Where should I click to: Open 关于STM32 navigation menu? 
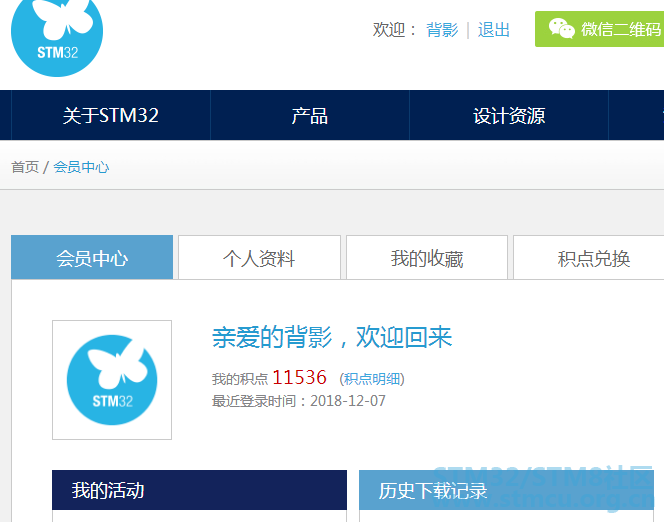coord(111,115)
